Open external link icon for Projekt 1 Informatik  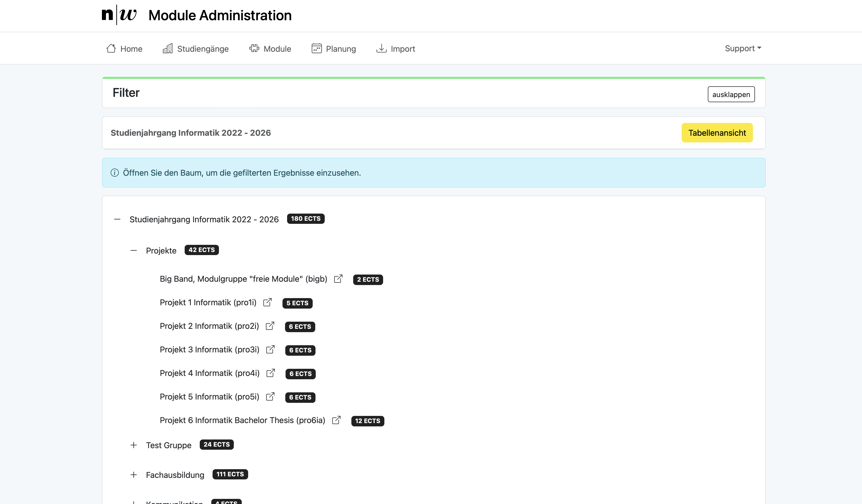pos(268,302)
